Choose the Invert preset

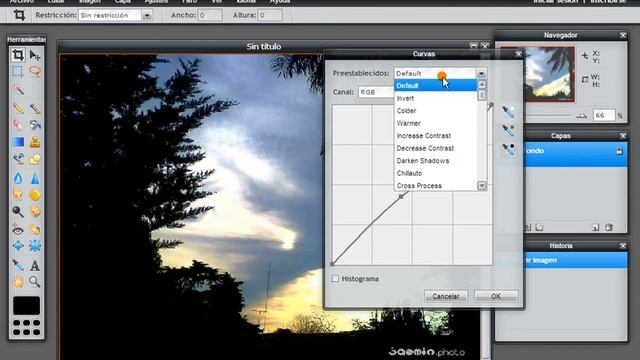(x=435, y=98)
